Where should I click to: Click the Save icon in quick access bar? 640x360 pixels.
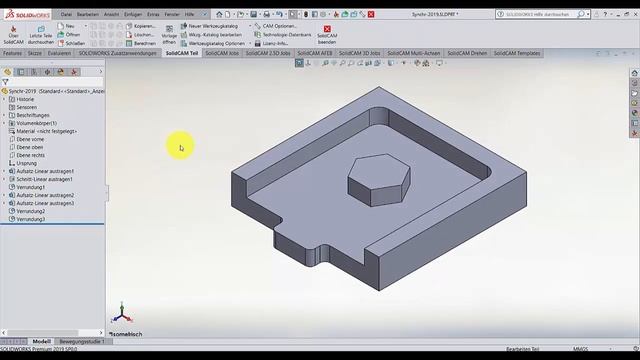(x=253, y=14)
